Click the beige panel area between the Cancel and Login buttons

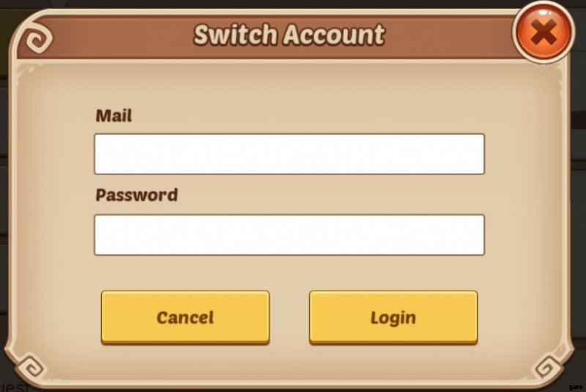289,317
